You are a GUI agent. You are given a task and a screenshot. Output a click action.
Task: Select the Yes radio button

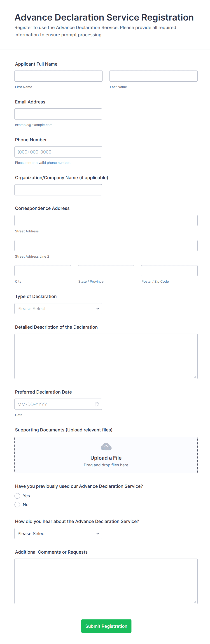[17, 496]
